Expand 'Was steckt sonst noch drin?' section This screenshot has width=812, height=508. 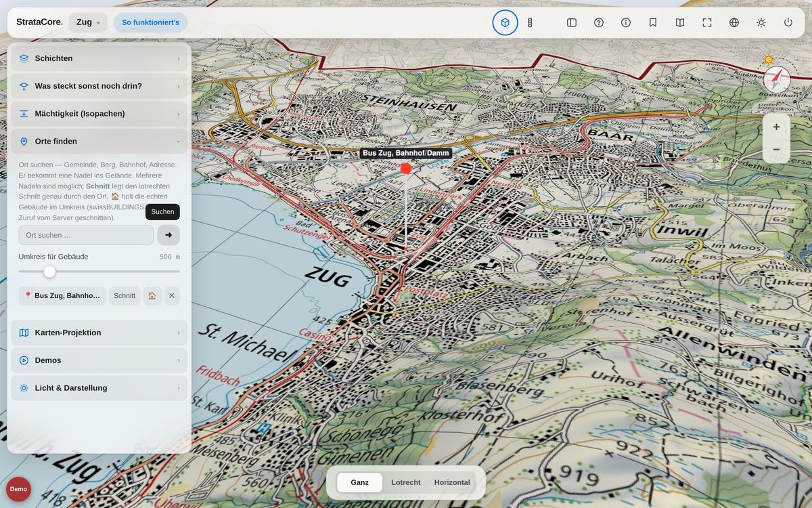[99, 86]
